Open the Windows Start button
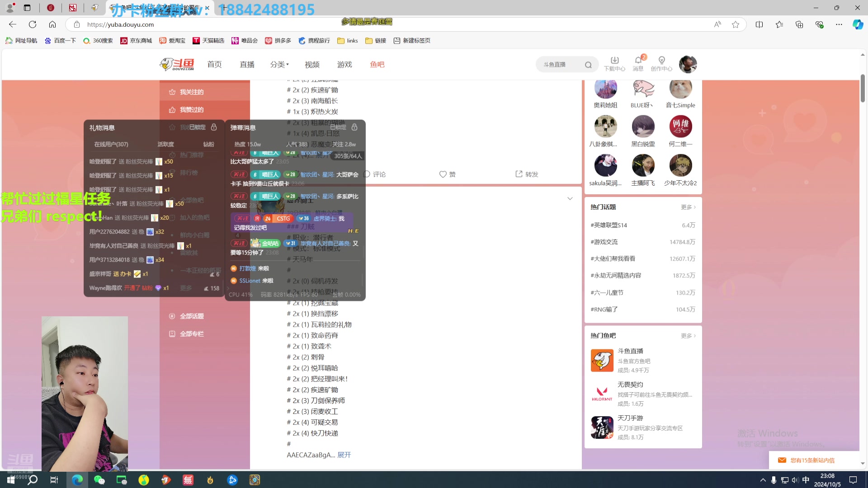This screenshot has height=488, width=868. tap(11, 480)
